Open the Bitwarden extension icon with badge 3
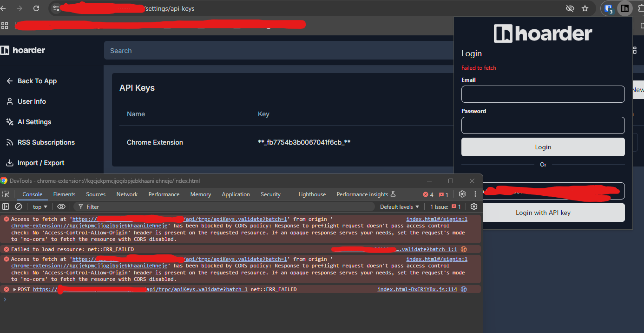The height and width of the screenshot is (333, 644). point(608,8)
